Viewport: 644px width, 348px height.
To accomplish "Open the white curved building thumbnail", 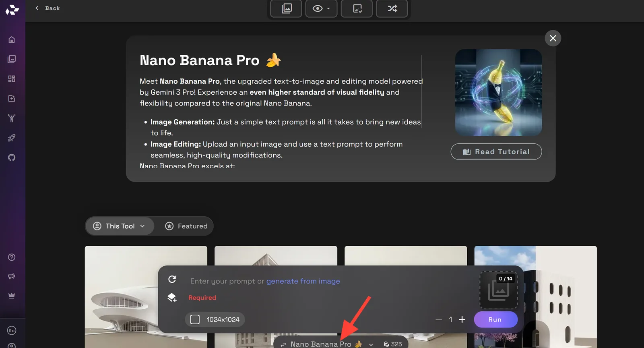I will [x=146, y=297].
